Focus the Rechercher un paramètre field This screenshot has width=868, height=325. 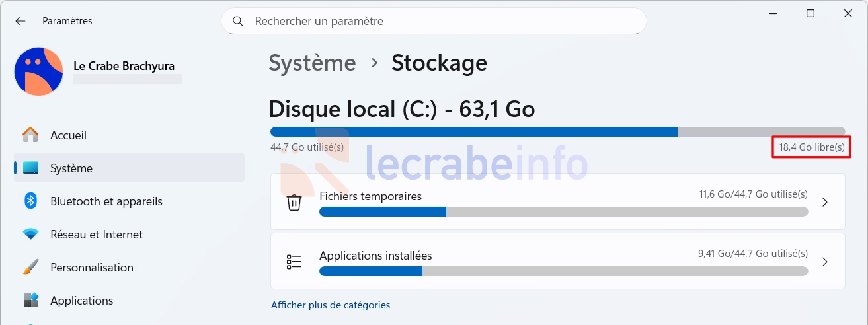click(x=443, y=21)
